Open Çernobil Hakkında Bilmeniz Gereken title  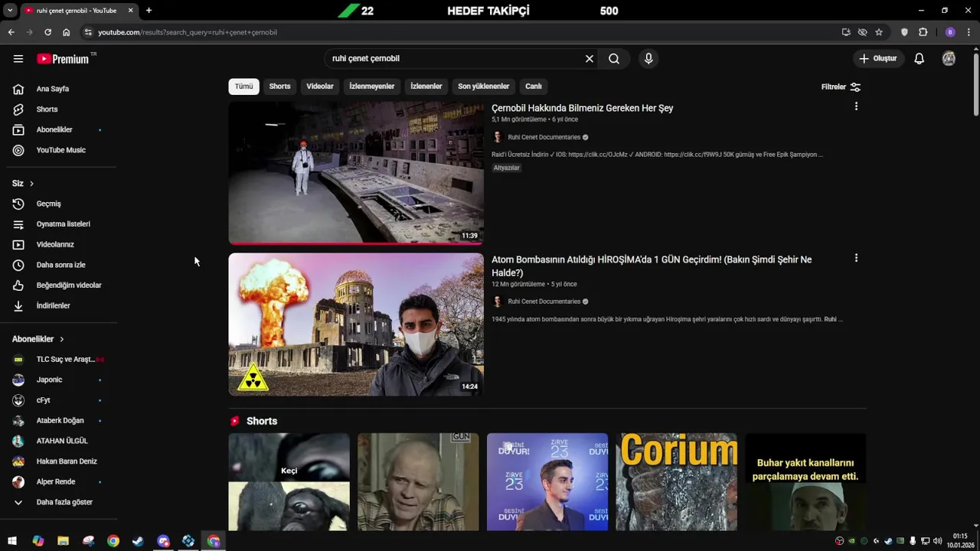(x=583, y=108)
